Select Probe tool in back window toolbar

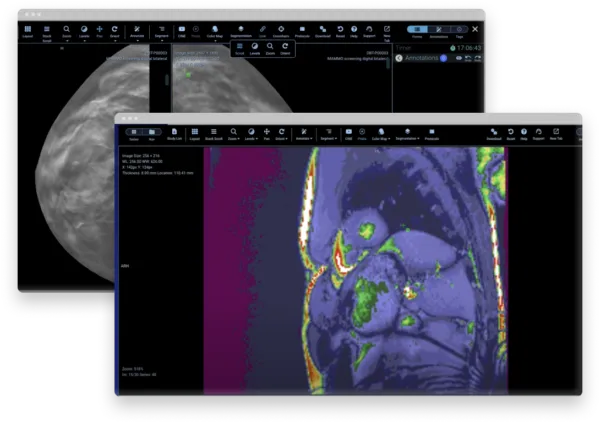tap(196, 31)
